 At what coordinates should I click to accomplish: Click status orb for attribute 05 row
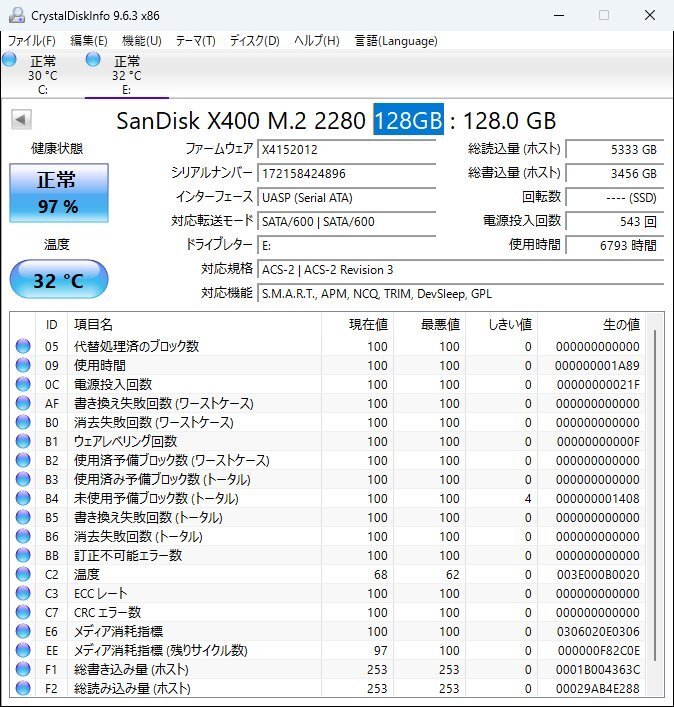click(x=23, y=346)
